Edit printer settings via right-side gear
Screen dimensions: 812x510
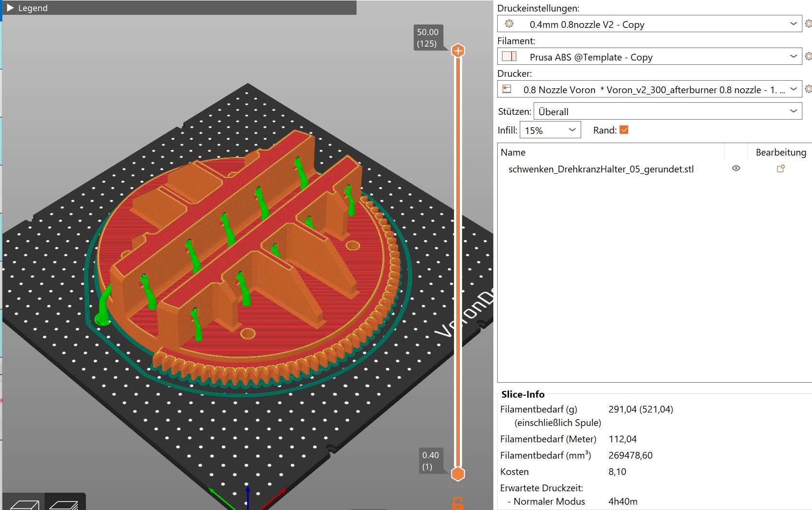(808, 89)
